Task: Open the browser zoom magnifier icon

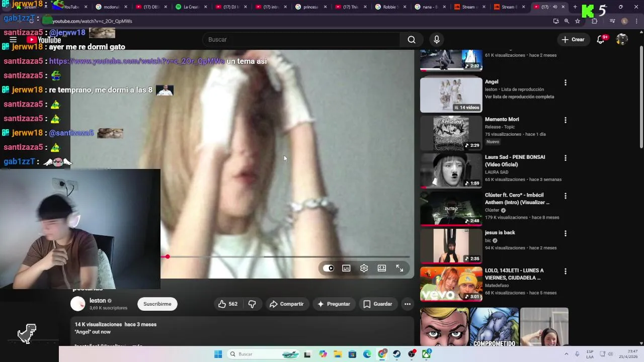Action: tap(567, 21)
